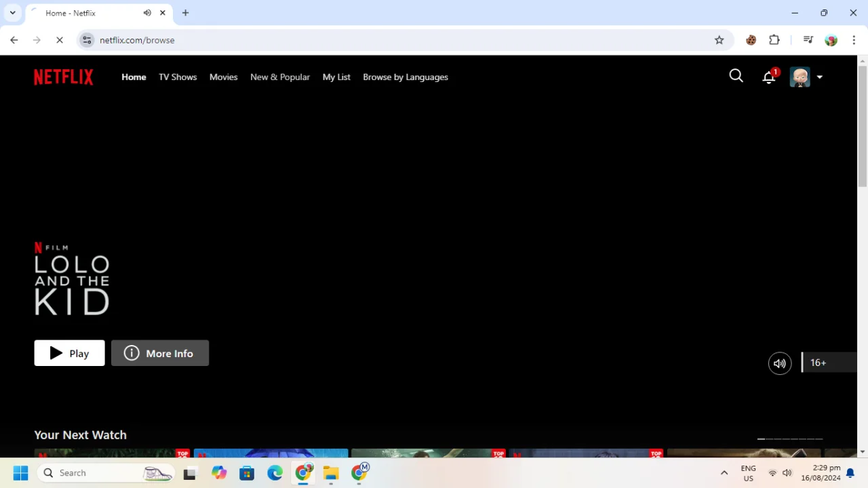Image resolution: width=868 pixels, height=488 pixels.
Task: Open the Movies section
Action: click(223, 77)
